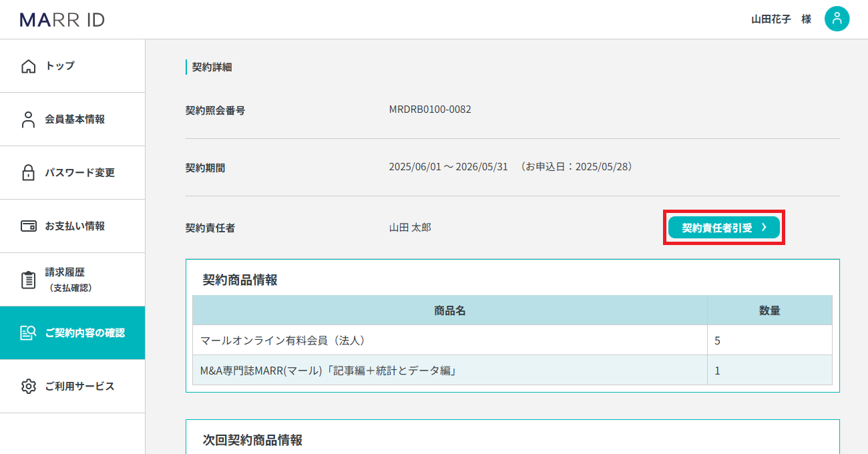Click the 契約期間 label
The height and width of the screenshot is (454, 868).
click(x=205, y=168)
